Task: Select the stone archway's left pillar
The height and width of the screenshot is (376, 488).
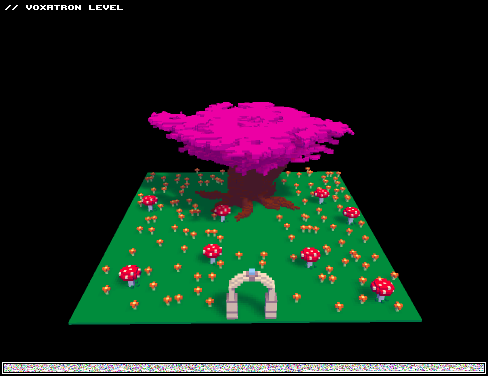Action: [x=232, y=302]
